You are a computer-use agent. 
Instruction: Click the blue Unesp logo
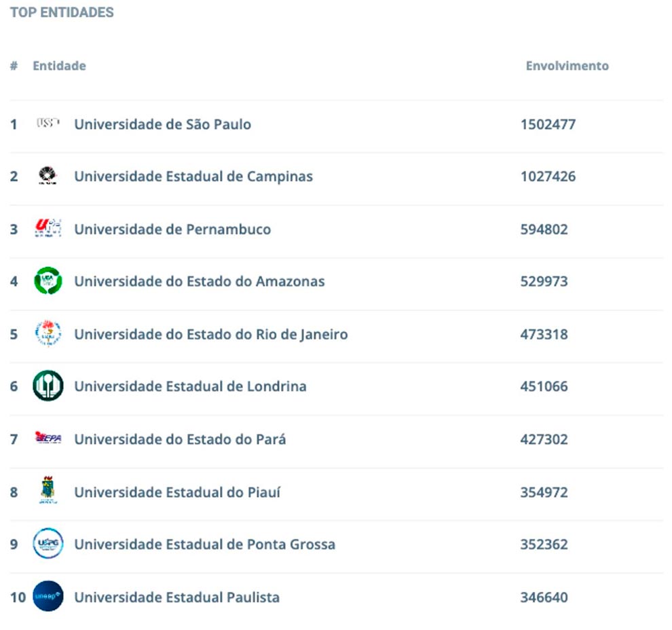point(48,597)
